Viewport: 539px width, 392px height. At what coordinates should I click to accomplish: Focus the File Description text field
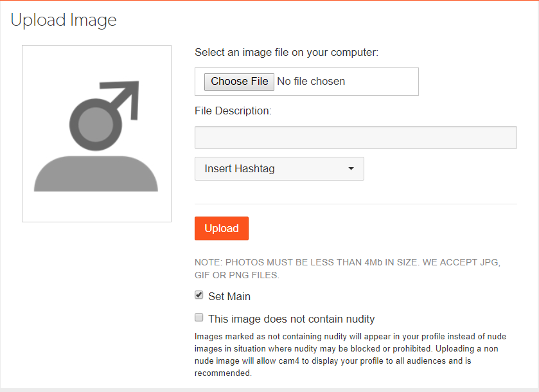tap(355, 138)
